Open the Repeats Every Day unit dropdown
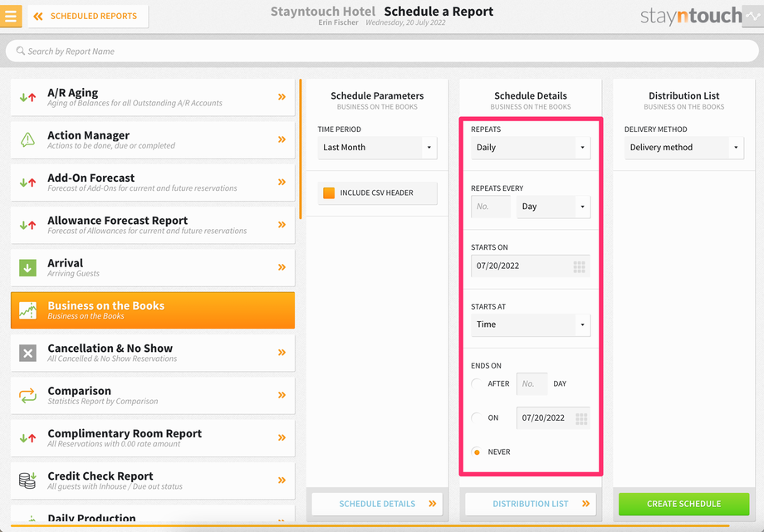The width and height of the screenshot is (764, 532). click(554, 207)
